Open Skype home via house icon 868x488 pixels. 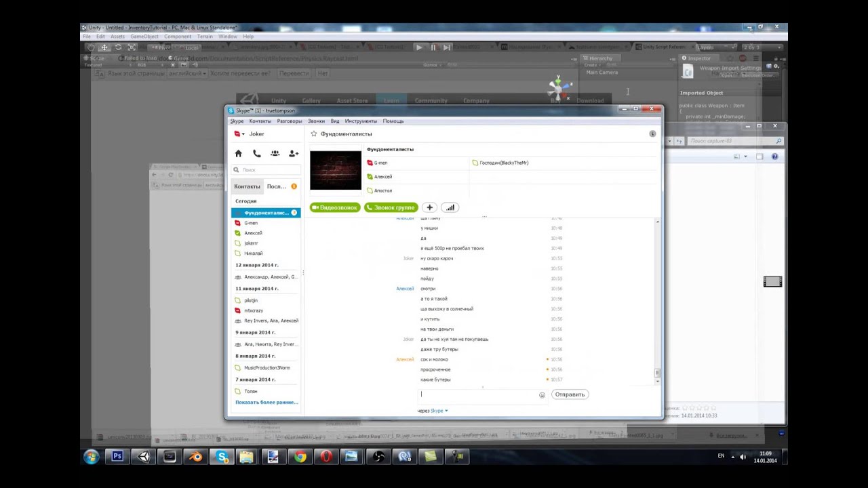tap(238, 154)
